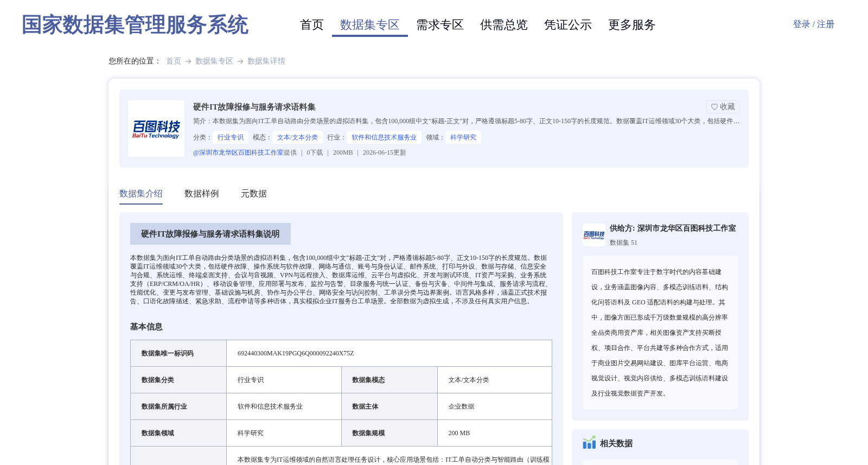This screenshot has width=868, height=465.
Task: Click the dataset title 硬件IT故障报修与服务请求语料集
Action: (x=254, y=107)
